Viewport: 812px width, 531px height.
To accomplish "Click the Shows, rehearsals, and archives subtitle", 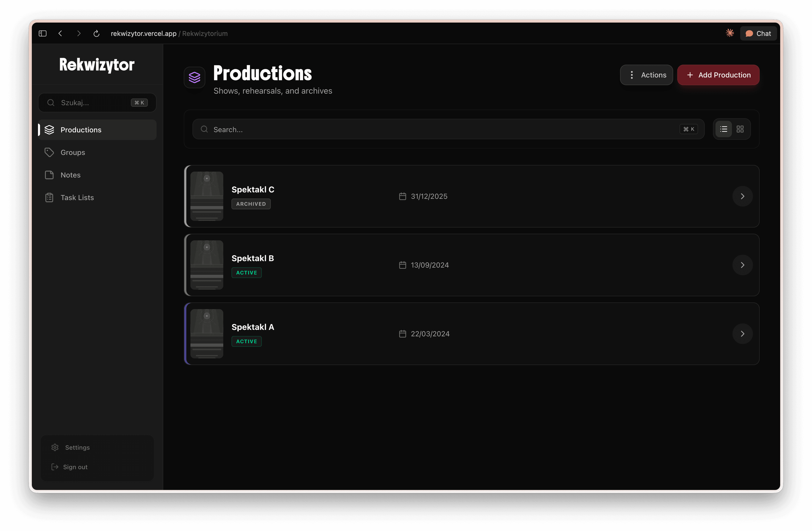I will (273, 91).
